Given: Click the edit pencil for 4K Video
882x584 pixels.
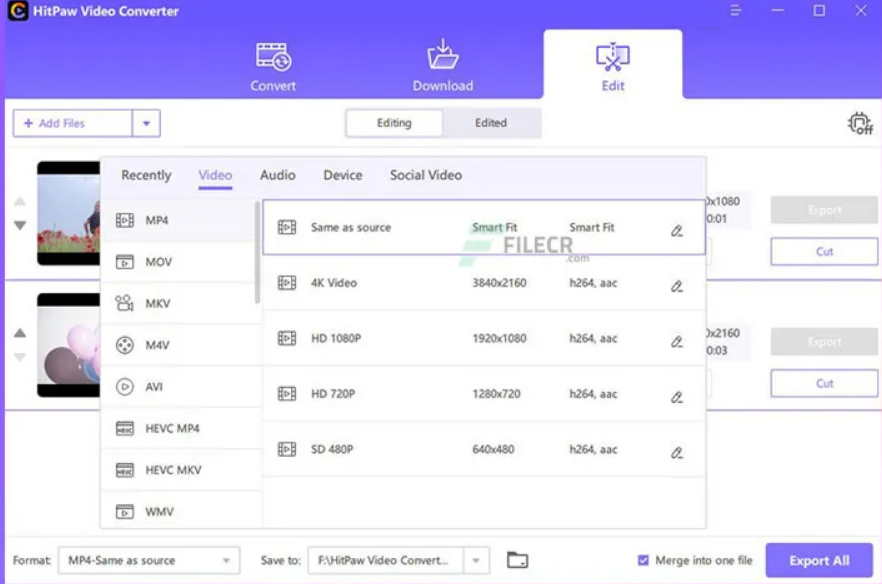Looking at the screenshot, I should (x=677, y=286).
